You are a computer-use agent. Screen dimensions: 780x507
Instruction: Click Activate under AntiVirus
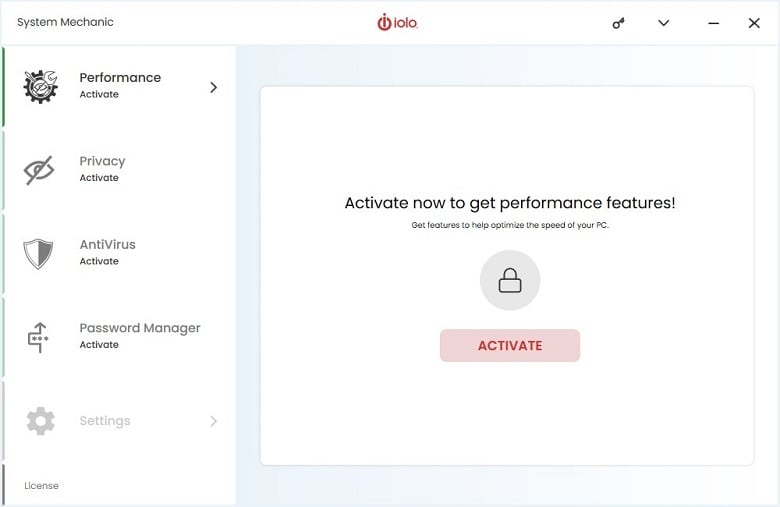coord(99,261)
